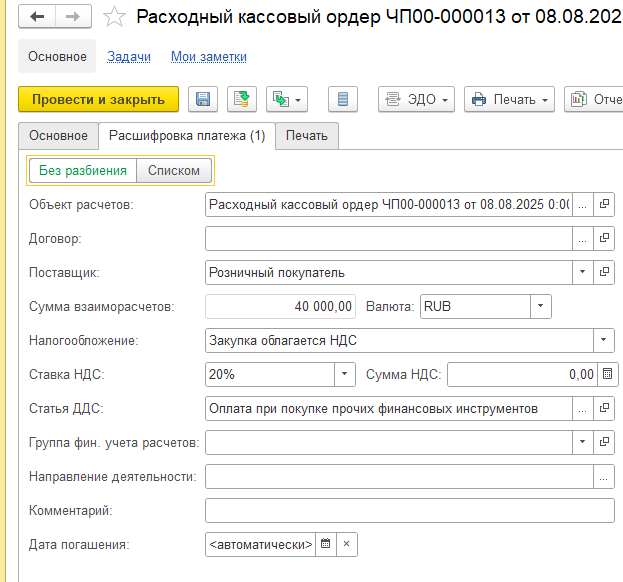Click the Объект расчетов field

(x=389, y=205)
